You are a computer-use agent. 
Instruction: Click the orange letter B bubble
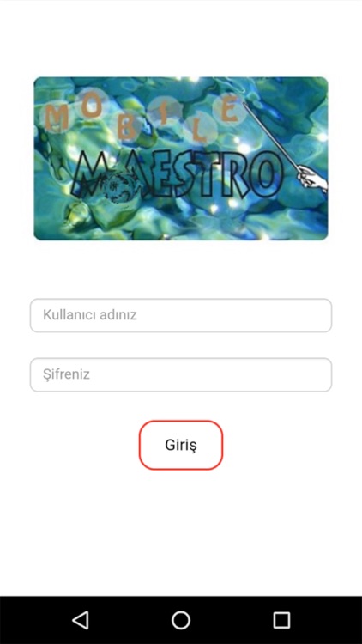point(126,127)
